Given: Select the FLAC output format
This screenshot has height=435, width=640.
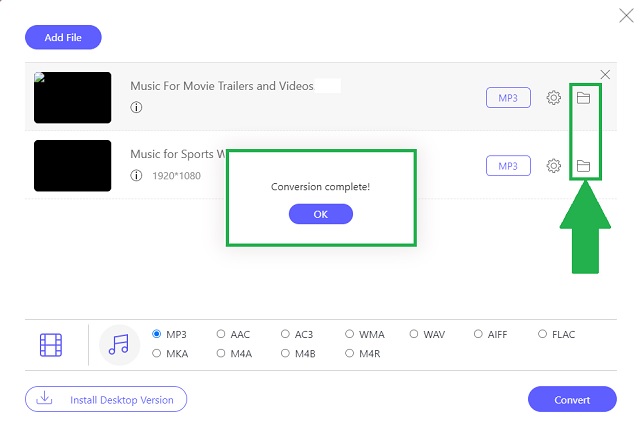Looking at the screenshot, I should click(556, 334).
